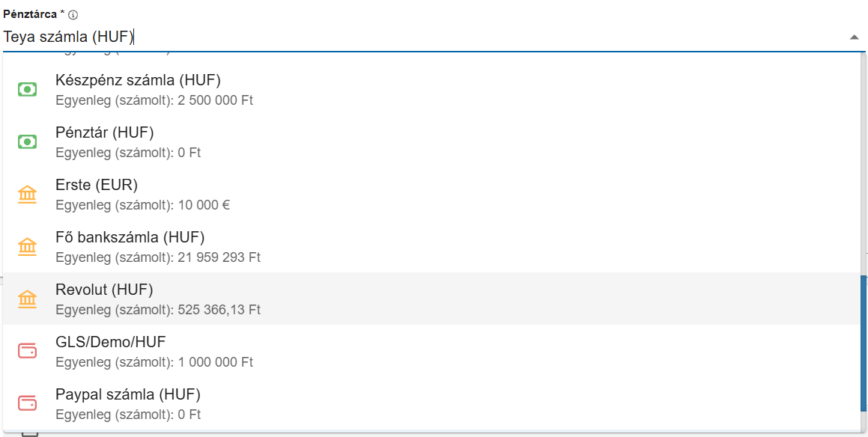Screen dimensions: 868x437
Task: Click the green cash icon beside Pénztár
Action: click(28, 141)
